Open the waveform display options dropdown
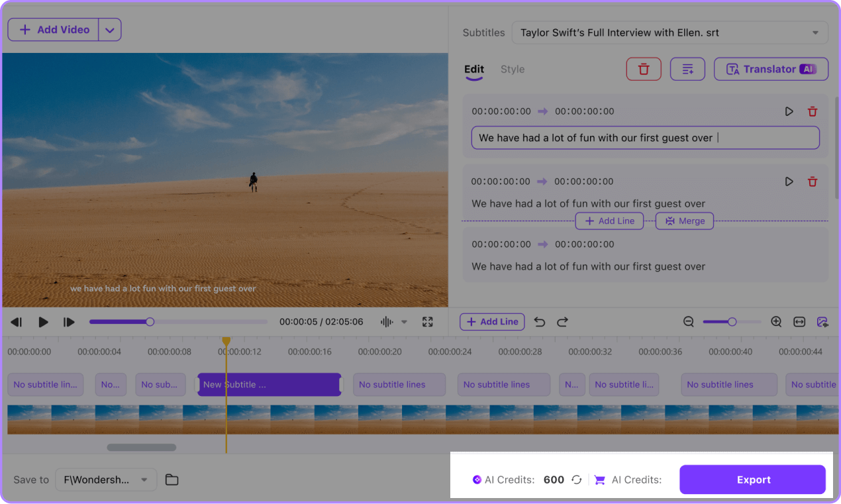841x504 pixels. [403, 322]
